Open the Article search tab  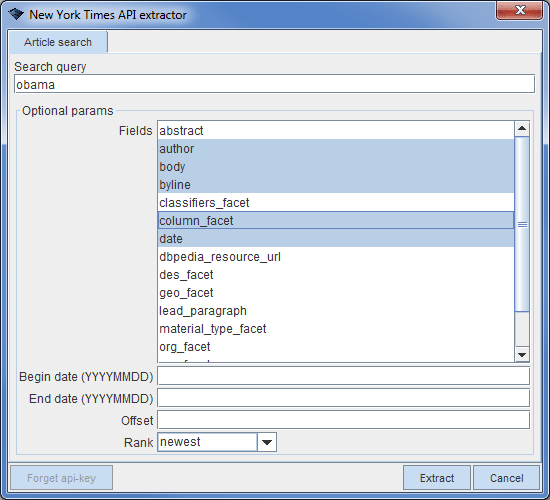tap(58, 42)
